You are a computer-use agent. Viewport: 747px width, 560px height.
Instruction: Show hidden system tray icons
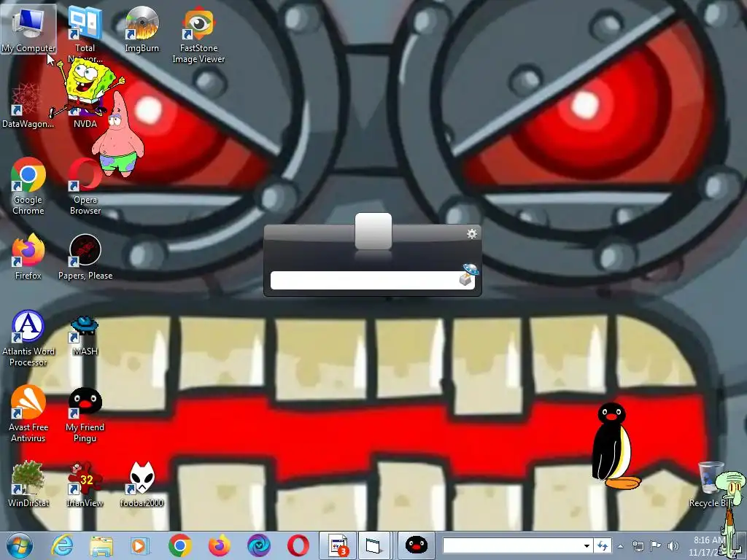tap(620, 546)
